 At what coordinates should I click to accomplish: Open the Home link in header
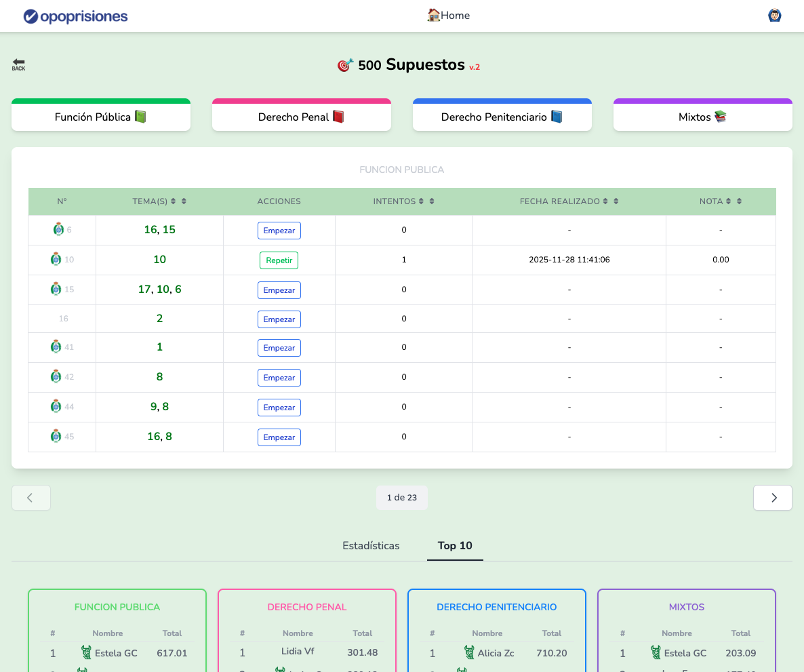[x=448, y=16]
